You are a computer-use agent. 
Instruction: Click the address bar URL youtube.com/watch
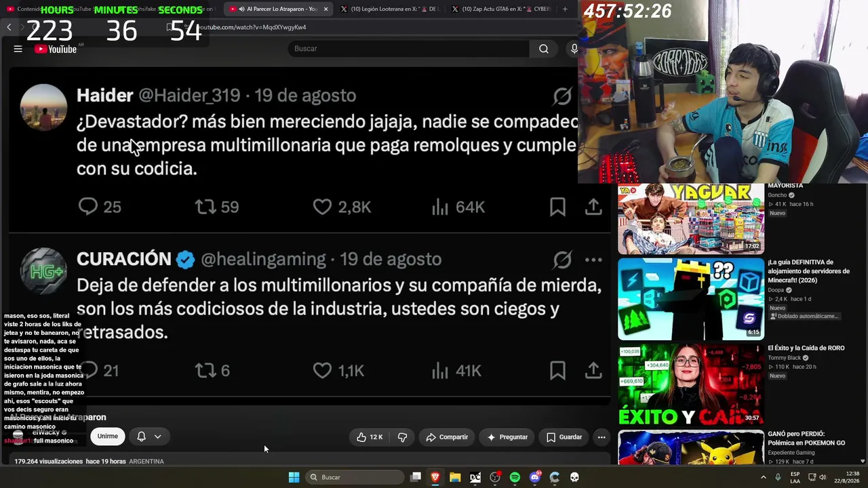(x=252, y=27)
